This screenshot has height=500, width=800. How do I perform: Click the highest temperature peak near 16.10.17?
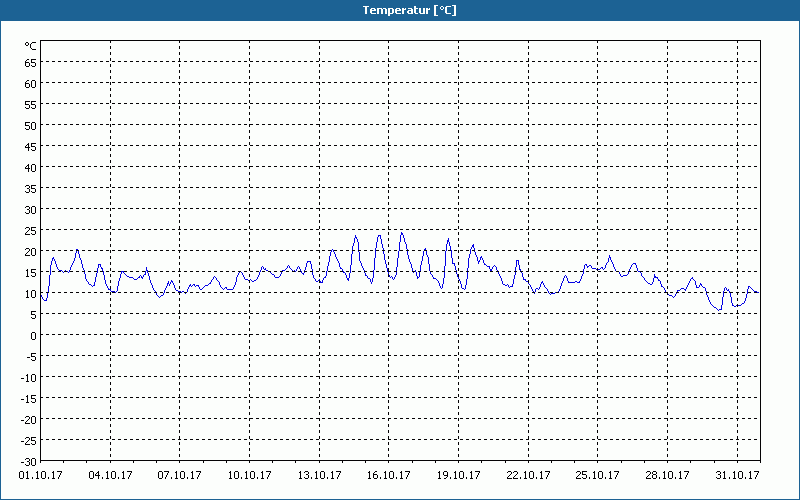402,233
